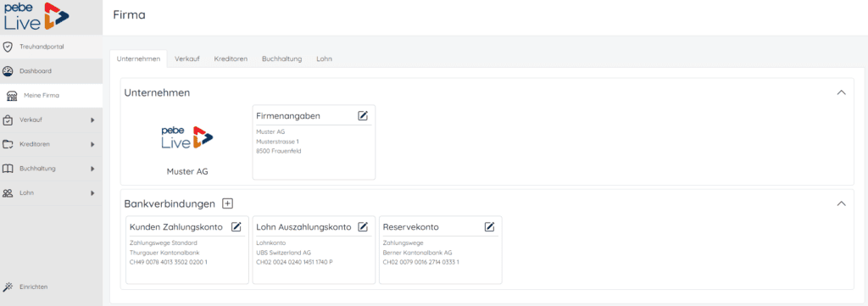Edit the Reservekonto bank account
Screen dimensions: 868x306
[489, 227]
